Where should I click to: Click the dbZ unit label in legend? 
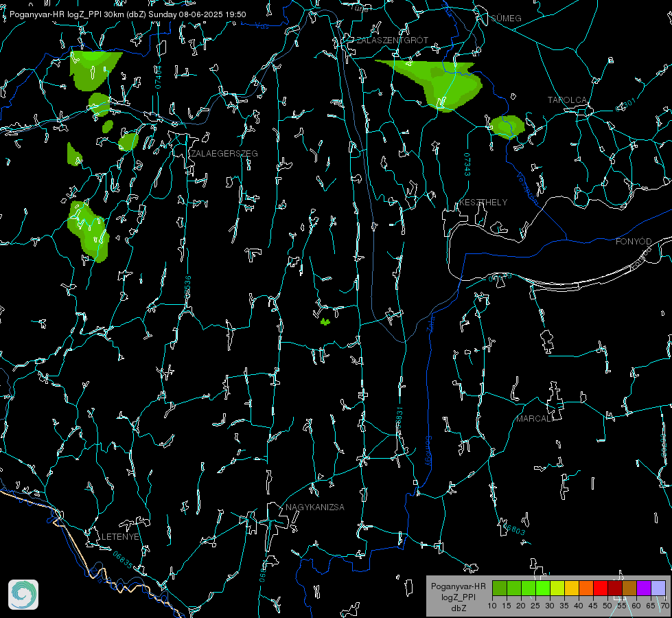(459, 608)
